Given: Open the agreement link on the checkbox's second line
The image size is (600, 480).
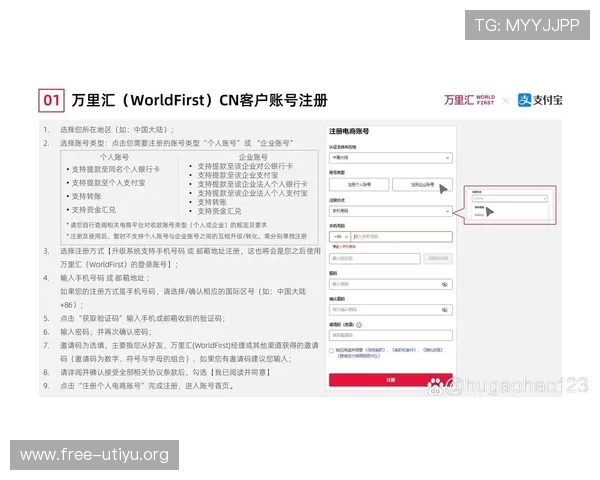Looking at the screenshot, I should pos(359,356).
